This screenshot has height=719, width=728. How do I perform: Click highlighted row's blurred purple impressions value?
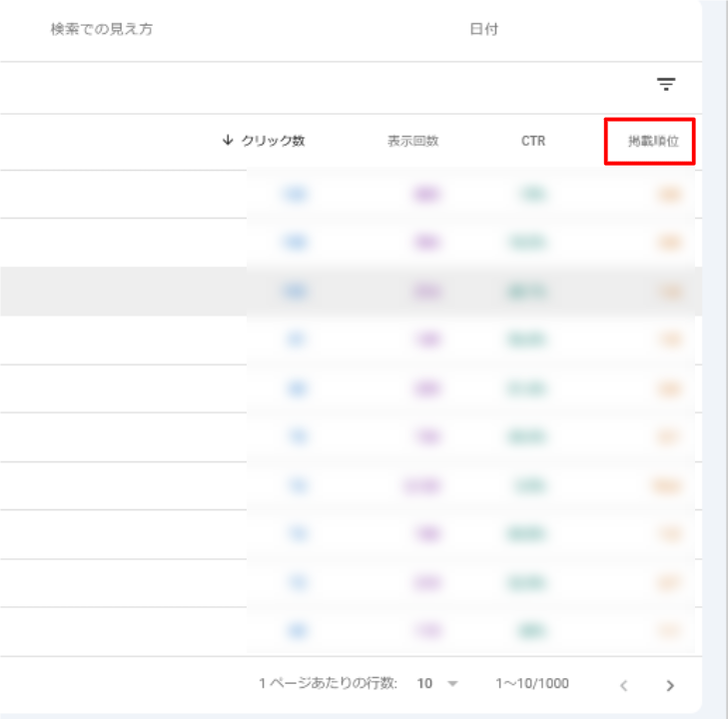[423, 292]
